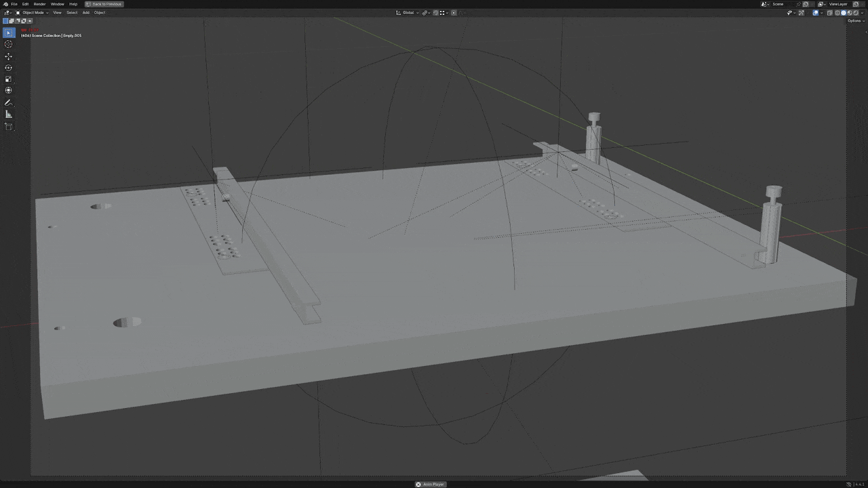Open the Options dropdown
Viewport: 868px width, 488px height.
tap(854, 21)
